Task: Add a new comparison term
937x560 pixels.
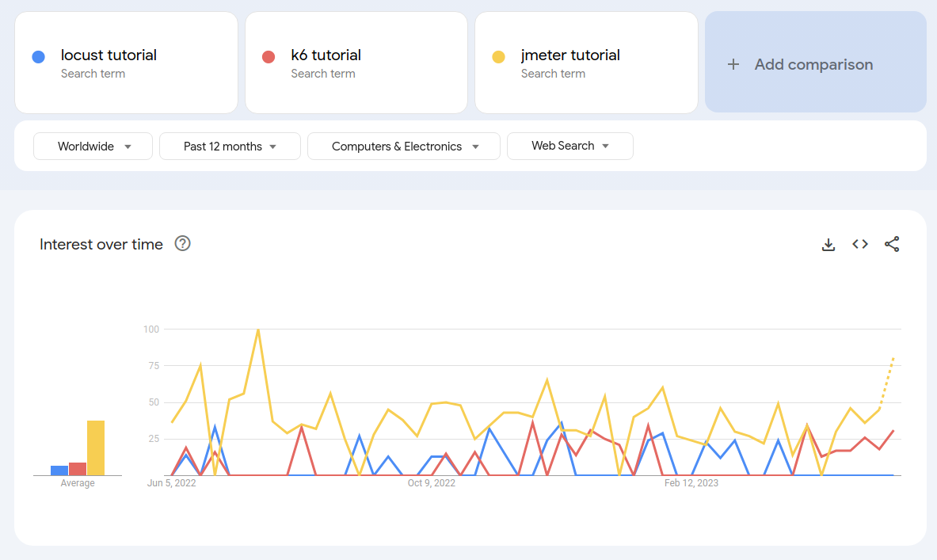Action: click(x=816, y=62)
